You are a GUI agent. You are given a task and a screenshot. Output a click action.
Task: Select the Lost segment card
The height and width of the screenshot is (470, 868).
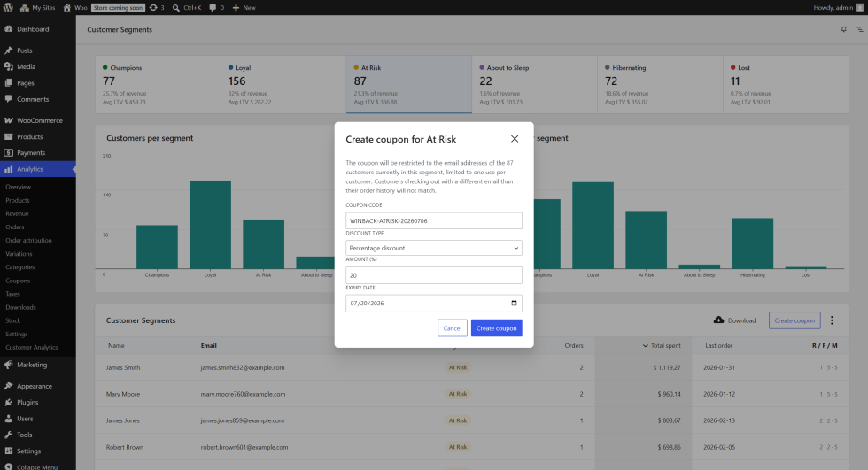[786, 85]
